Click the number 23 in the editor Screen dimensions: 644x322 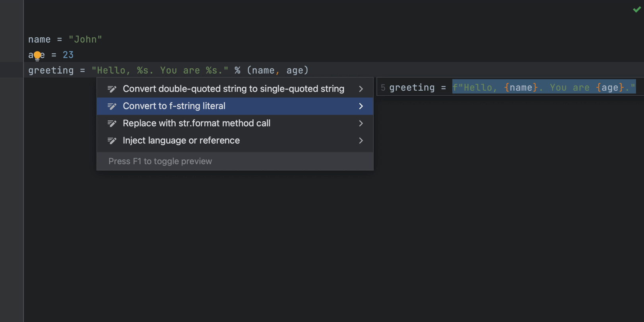click(68, 55)
